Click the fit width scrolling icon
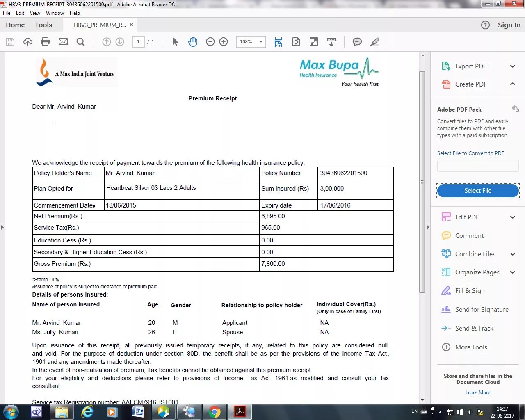This screenshot has height=420, width=525. (278, 42)
